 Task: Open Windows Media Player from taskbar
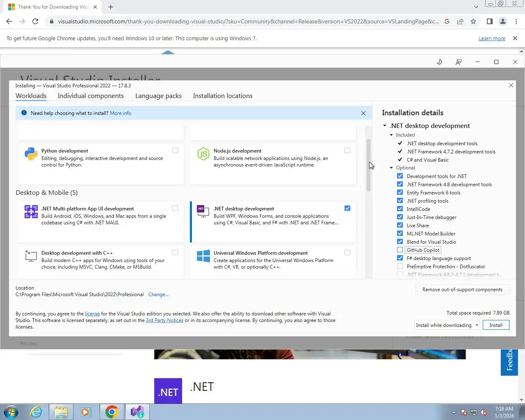pos(85,412)
